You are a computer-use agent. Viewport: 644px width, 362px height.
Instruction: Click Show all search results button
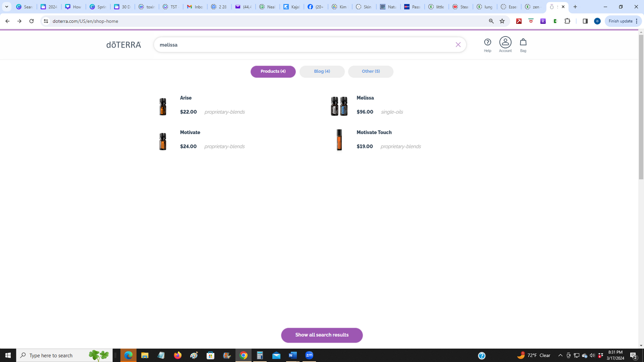pyautogui.click(x=322, y=335)
